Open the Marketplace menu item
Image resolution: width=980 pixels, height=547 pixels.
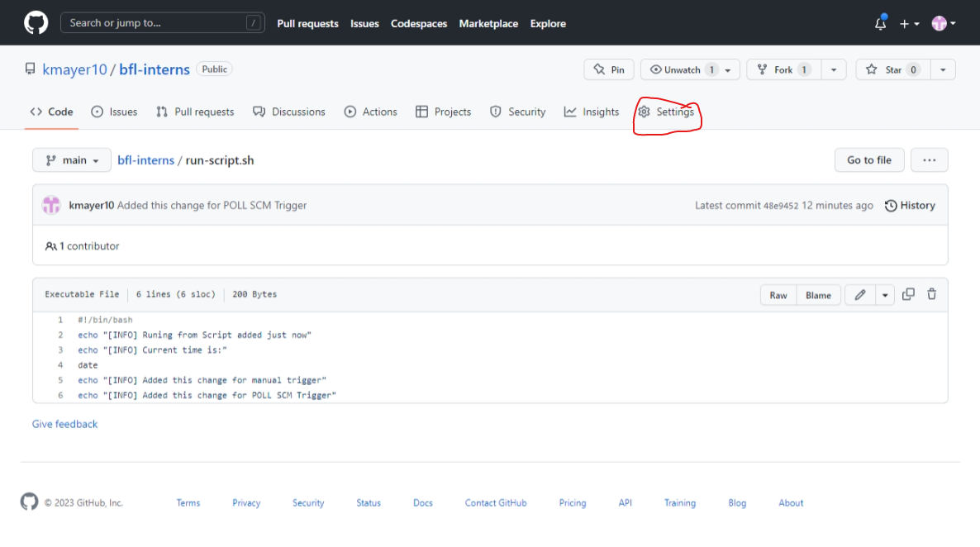[x=488, y=23]
